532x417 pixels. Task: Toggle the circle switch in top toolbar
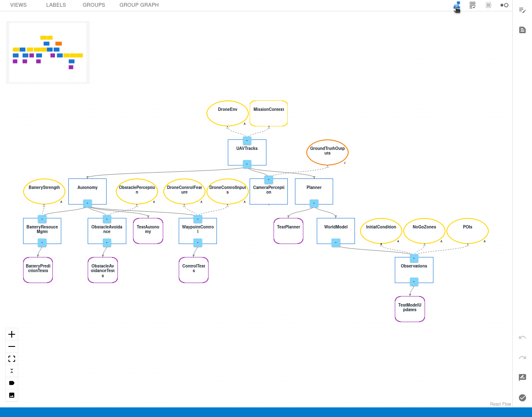[504, 5]
